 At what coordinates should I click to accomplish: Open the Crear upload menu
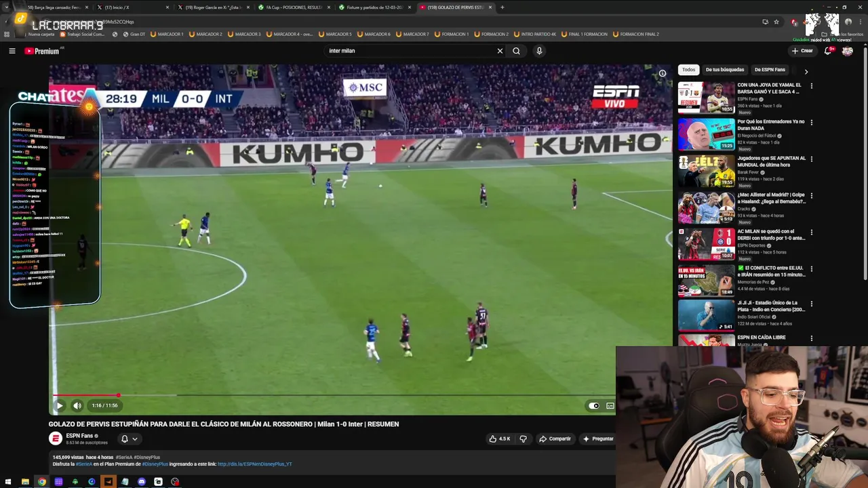802,51
